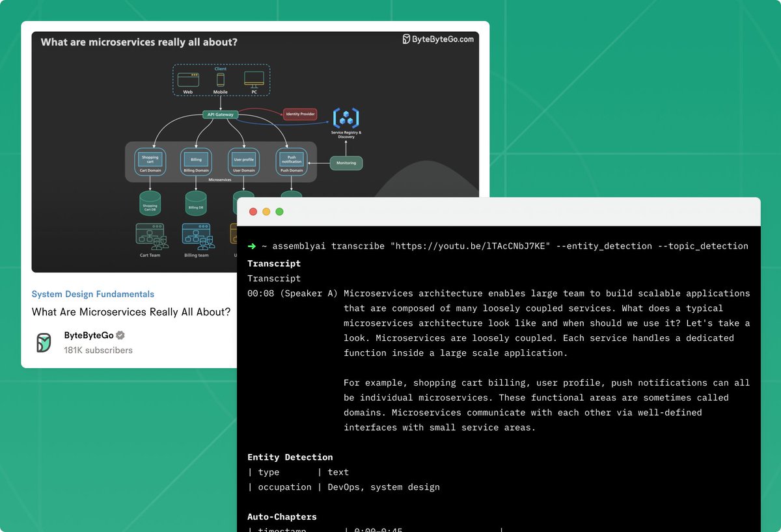Screen dimensions: 781x532
Task: Maximize the terminal using the green button
Action: coord(279,212)
